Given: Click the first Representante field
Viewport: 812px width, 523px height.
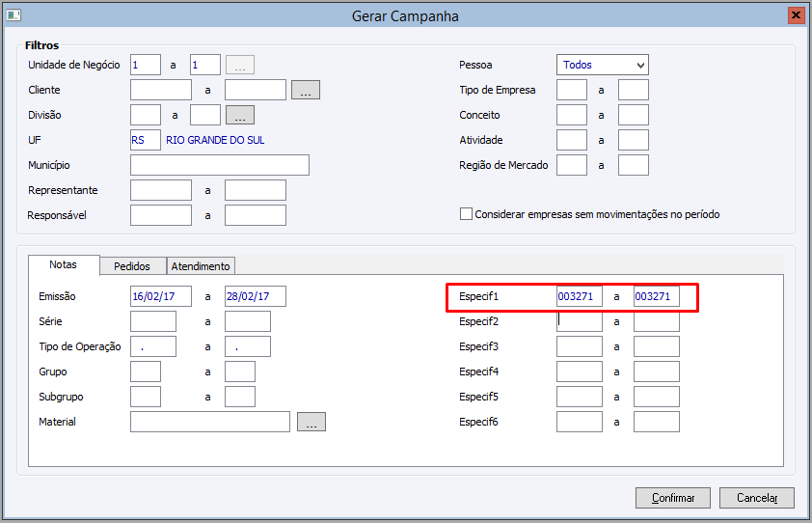Looking at the screenshot, I should 161,190.
